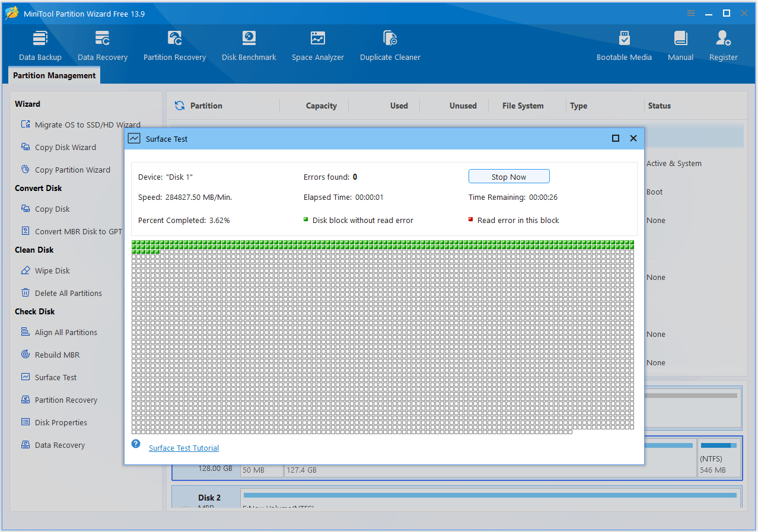Click the Surface Test icon in the sidebar

[26, 377]
